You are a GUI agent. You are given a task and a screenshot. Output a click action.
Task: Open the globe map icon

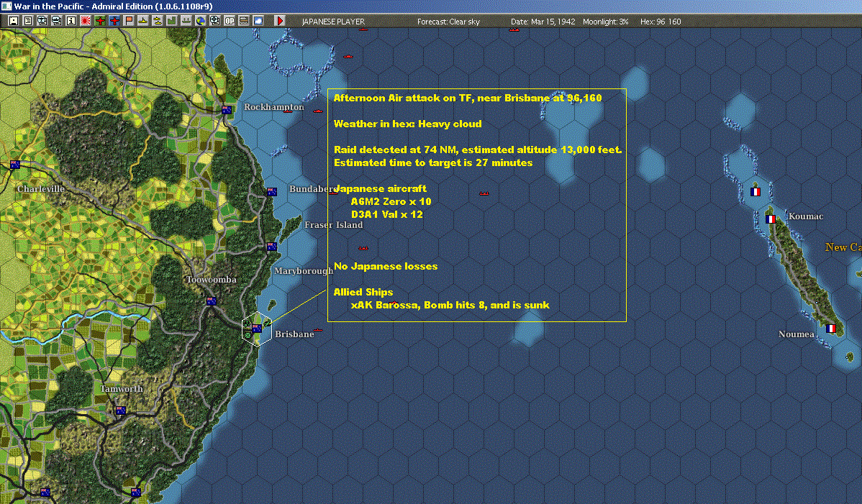200,21
